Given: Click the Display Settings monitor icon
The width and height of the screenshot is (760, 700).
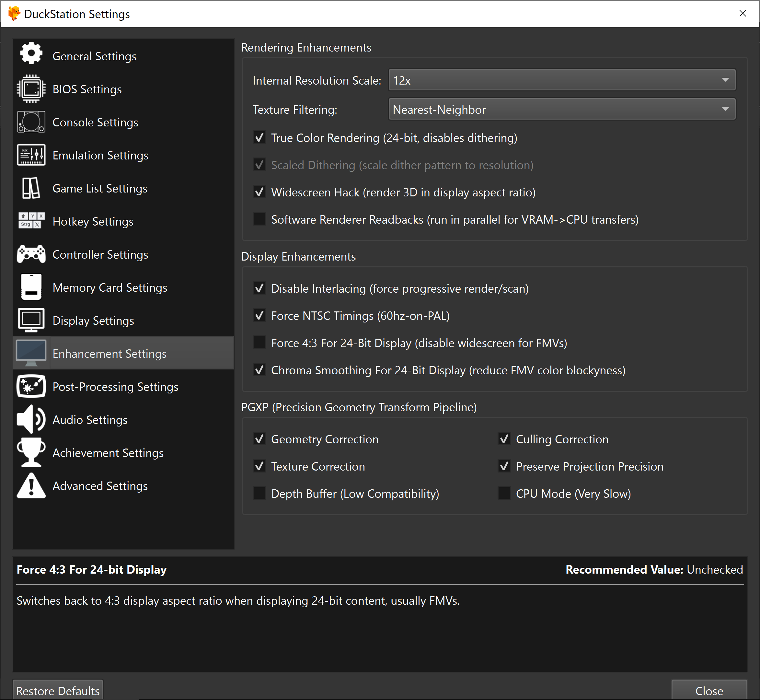Looking at the screenshot, I should coord(31,321).
